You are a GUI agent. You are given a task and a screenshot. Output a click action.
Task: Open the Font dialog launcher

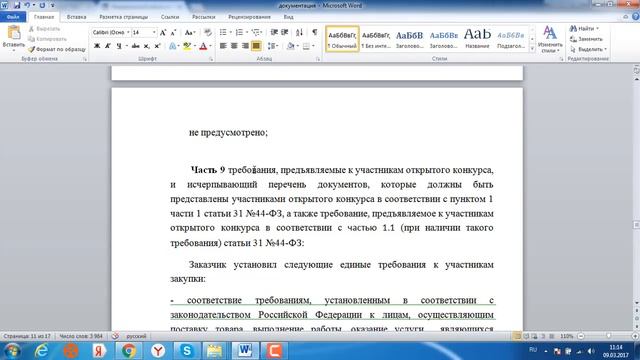tap(211, 59)
